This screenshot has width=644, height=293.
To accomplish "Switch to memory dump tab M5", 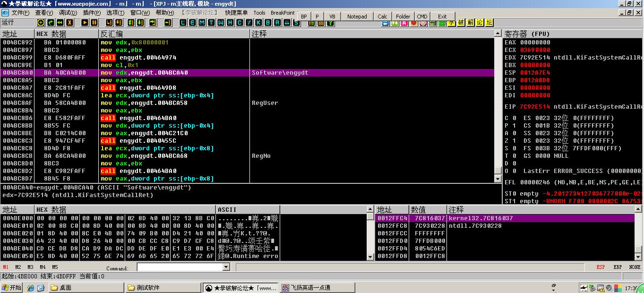I will tap(55, 267).
